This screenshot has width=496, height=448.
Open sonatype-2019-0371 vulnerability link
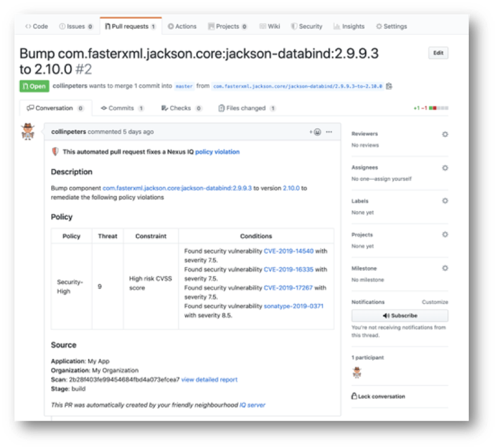(x=294, y=306)
